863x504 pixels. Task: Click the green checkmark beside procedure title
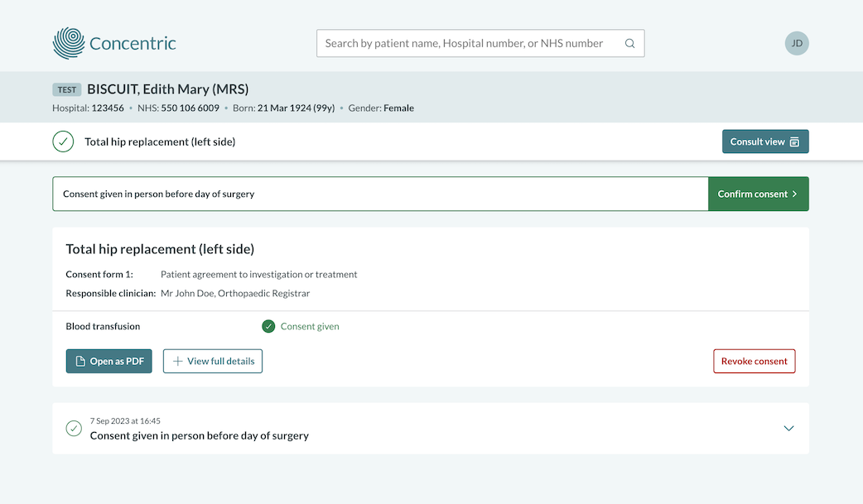point(64,142)
